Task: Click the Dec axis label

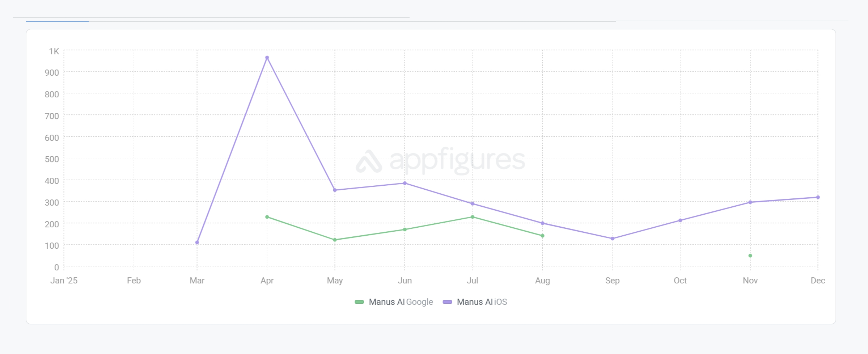Action: pos(818,281)
